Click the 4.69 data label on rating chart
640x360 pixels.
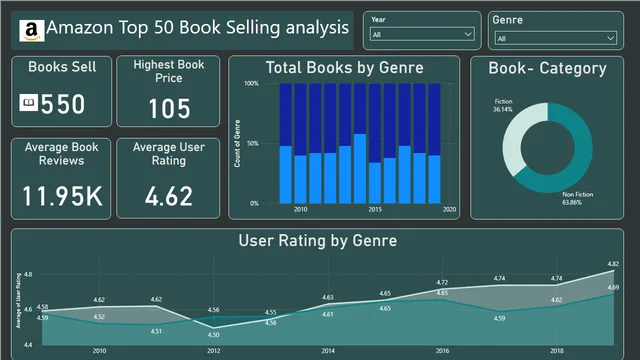[x=613, y=287]
